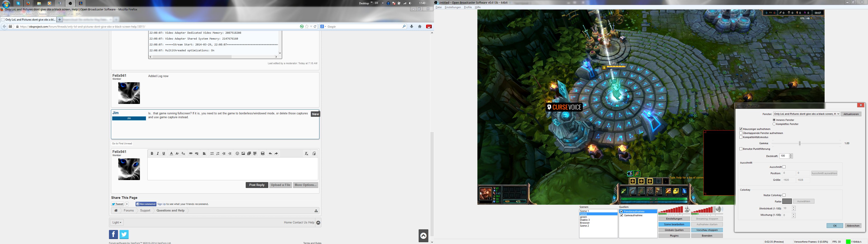Viewport: 868px width, 244px height.
Task: Open a new Firefox tab
Action: click(60, 20)
